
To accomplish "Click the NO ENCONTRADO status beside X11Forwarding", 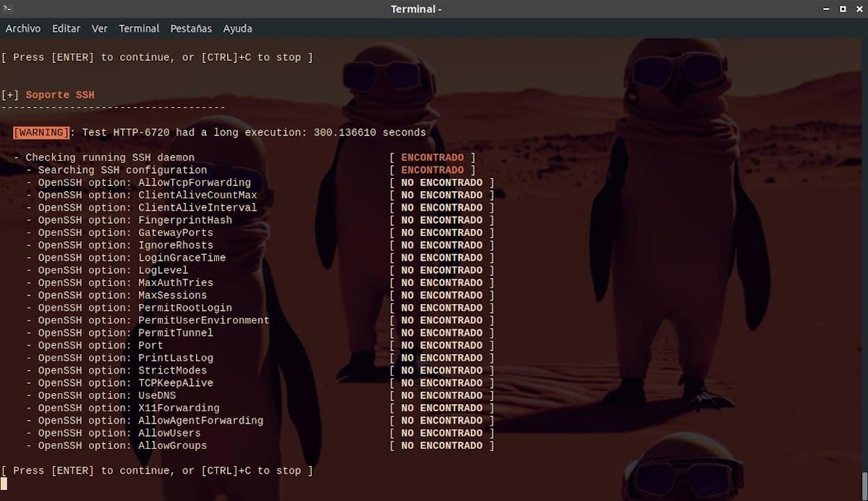I will 441,408.
